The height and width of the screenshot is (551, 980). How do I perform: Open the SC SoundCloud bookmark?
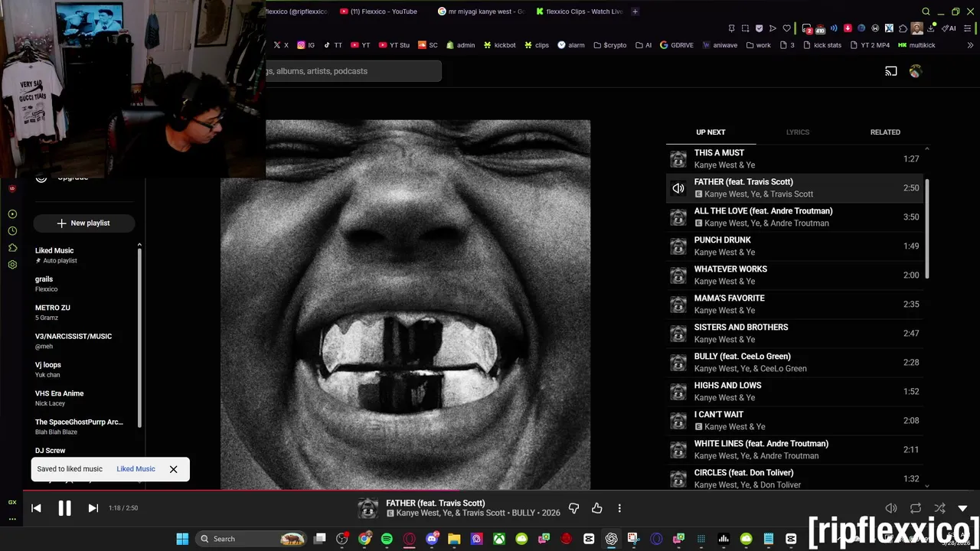(x=428, y=45)
